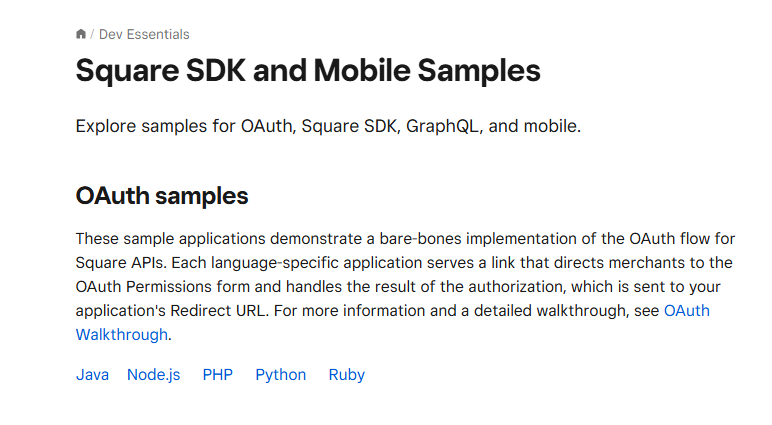Click the home icon in breadcrumb

tap(81, 34)
